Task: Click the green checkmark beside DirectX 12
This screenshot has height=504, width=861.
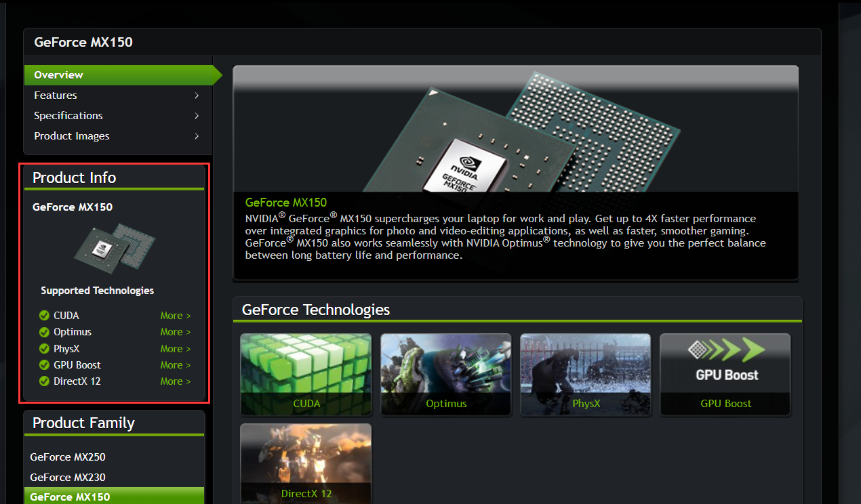Action: coord(45,381)
